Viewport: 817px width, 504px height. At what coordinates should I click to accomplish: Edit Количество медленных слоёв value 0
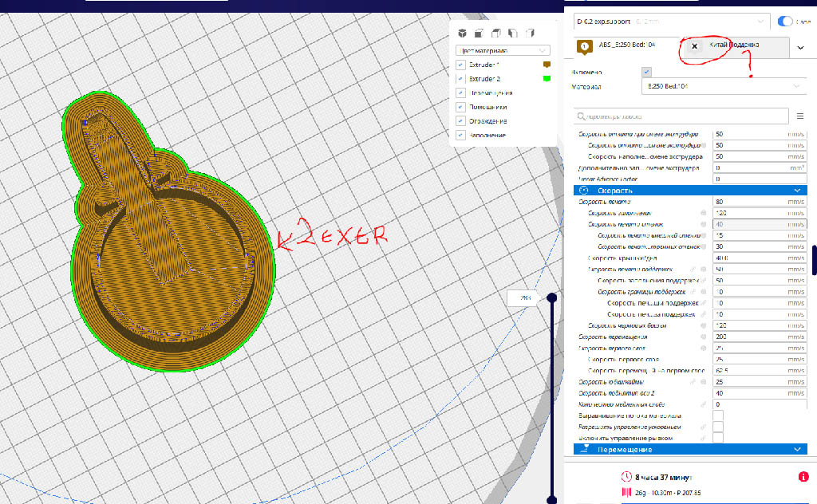[x=760, y=404]
